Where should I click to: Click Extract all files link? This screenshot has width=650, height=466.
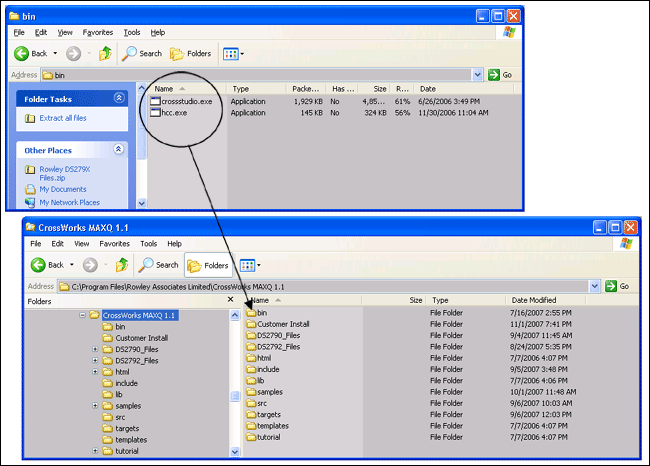tap(63, 118)
